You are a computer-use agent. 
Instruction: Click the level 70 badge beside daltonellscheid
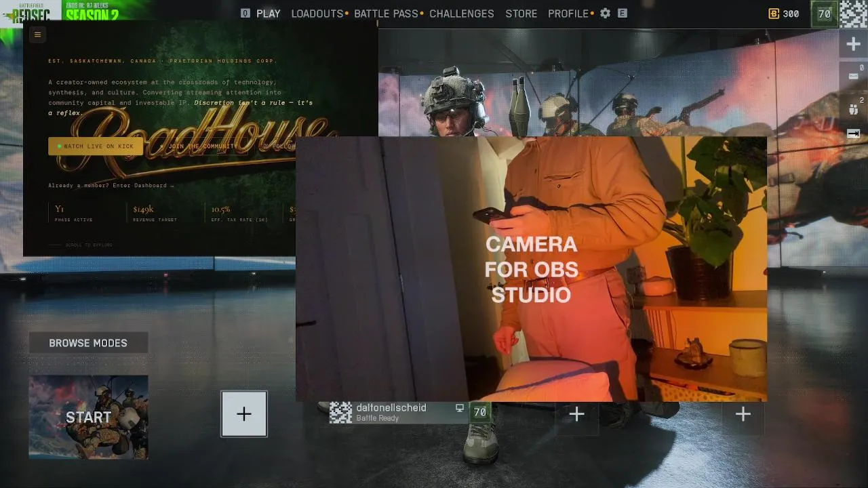480,412
